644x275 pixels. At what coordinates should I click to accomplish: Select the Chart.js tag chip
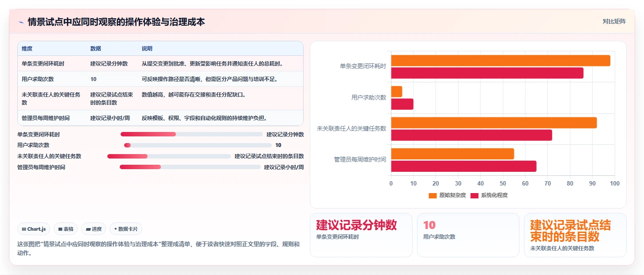(34, 229)
